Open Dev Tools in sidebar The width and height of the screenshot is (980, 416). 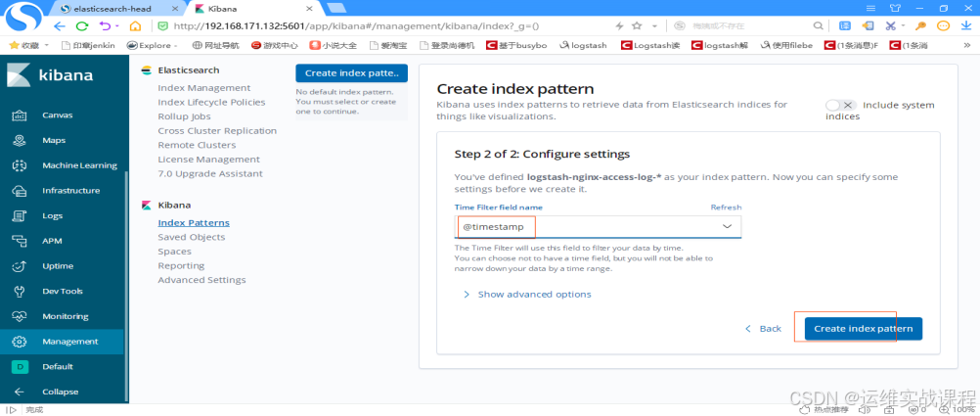pos(62,291)
